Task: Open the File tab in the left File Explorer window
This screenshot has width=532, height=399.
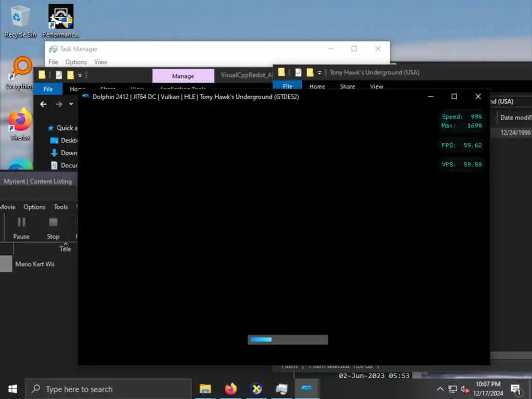Action: click(48, 89)
